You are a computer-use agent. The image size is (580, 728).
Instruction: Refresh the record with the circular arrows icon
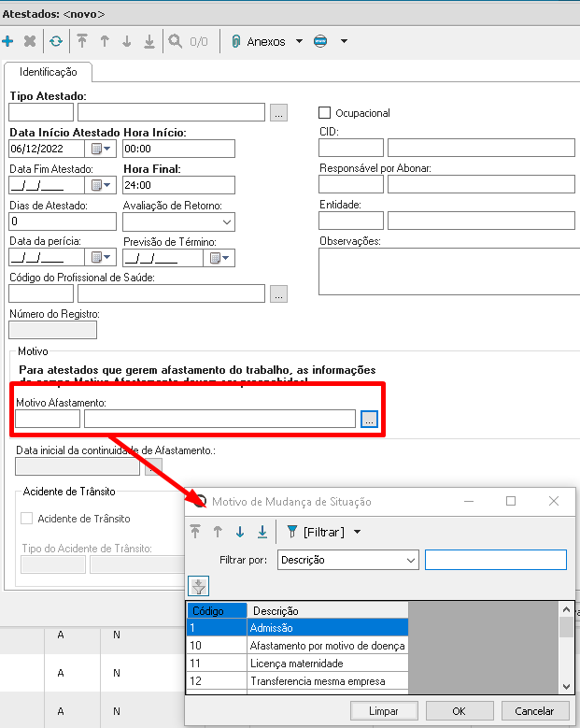click(56, 41)
